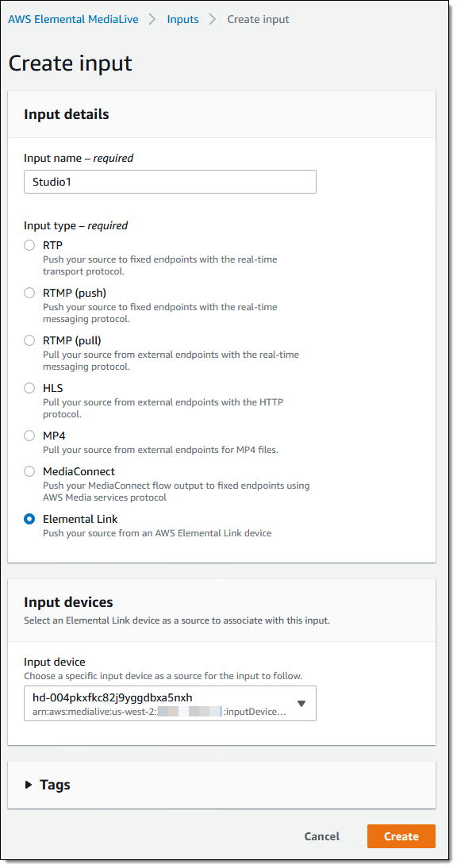Choose the RTMP (push) input type
The height and width of the screenshot is (868, 457).
29,293
